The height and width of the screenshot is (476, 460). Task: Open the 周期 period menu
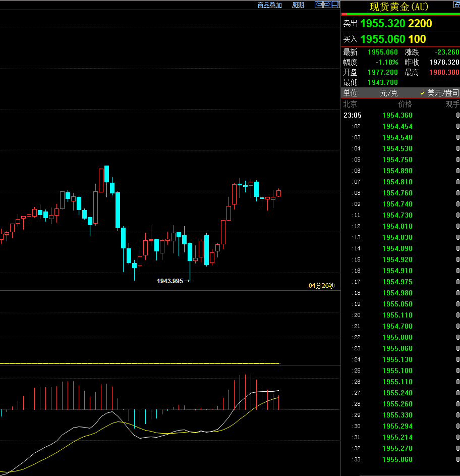point(298,5)
